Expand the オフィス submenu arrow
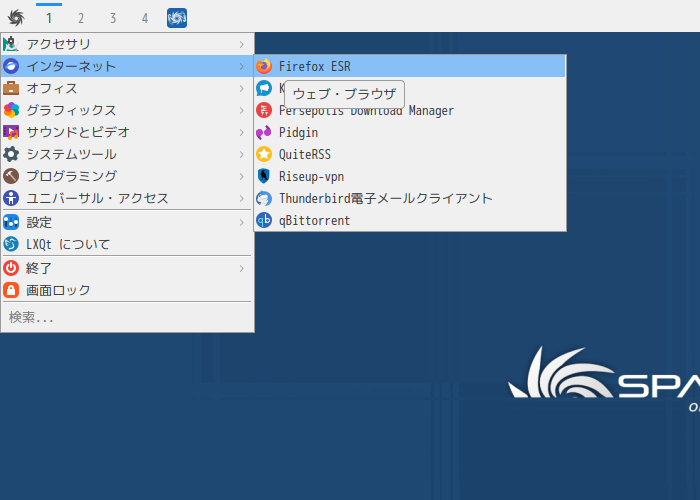 [242, 88]
